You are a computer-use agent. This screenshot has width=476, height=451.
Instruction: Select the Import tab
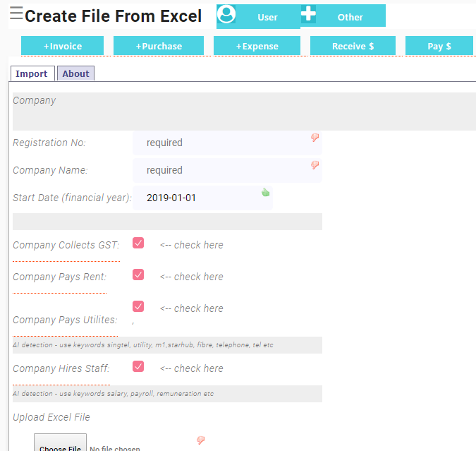32,73
